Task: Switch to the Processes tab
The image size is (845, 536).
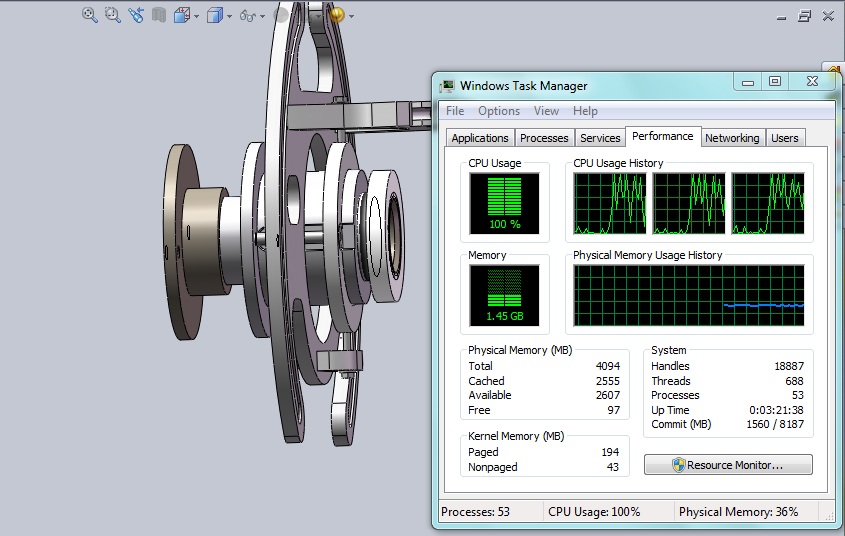Action: [x=544, y=138]
